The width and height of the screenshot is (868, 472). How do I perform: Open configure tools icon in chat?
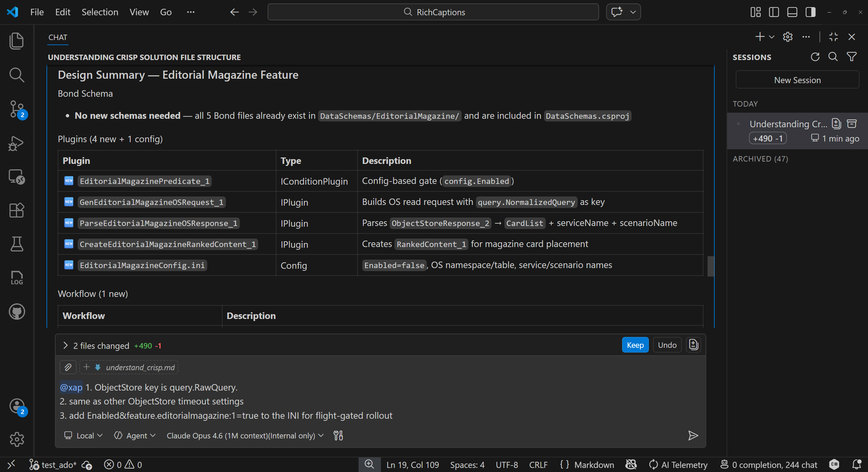pos(338,435)
